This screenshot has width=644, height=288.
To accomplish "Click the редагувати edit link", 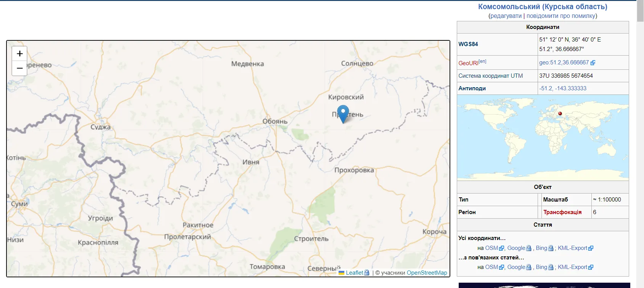I will click(x=506, y=16).
